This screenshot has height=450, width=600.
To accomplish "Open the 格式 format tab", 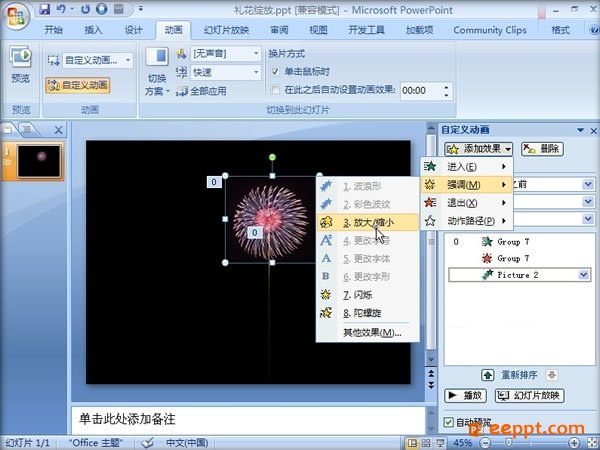I will 561,30.
